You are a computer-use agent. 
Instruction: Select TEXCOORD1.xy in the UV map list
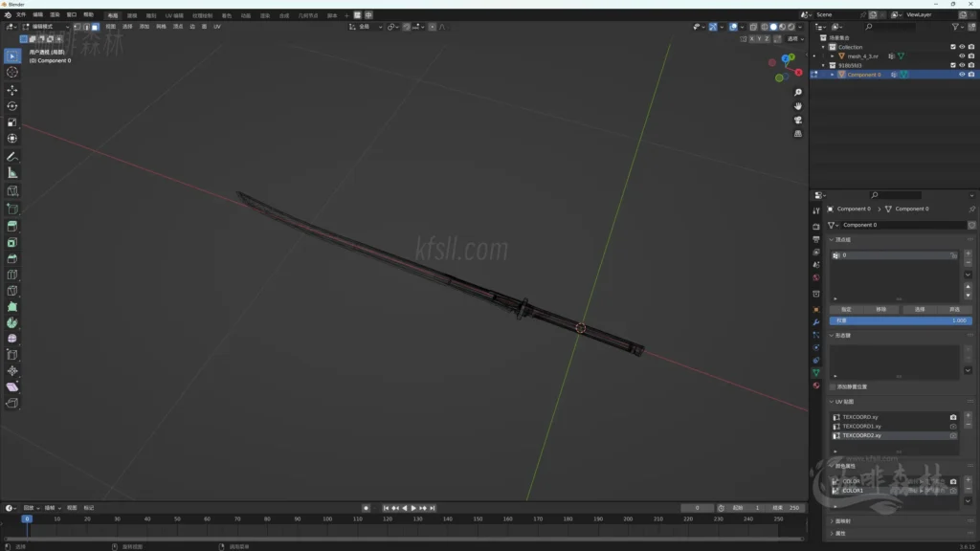point(861,427)
